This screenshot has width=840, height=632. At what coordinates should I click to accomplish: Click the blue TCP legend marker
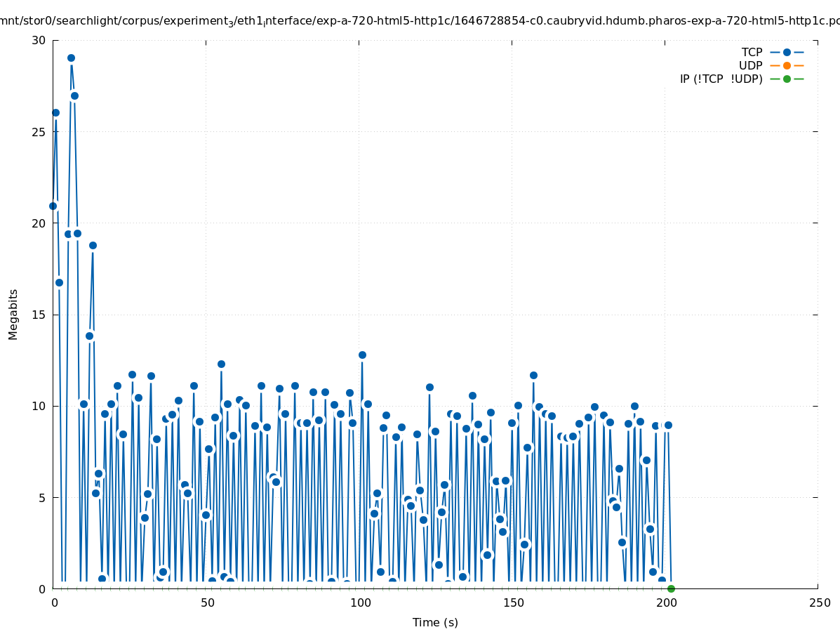tap(787, 52)
